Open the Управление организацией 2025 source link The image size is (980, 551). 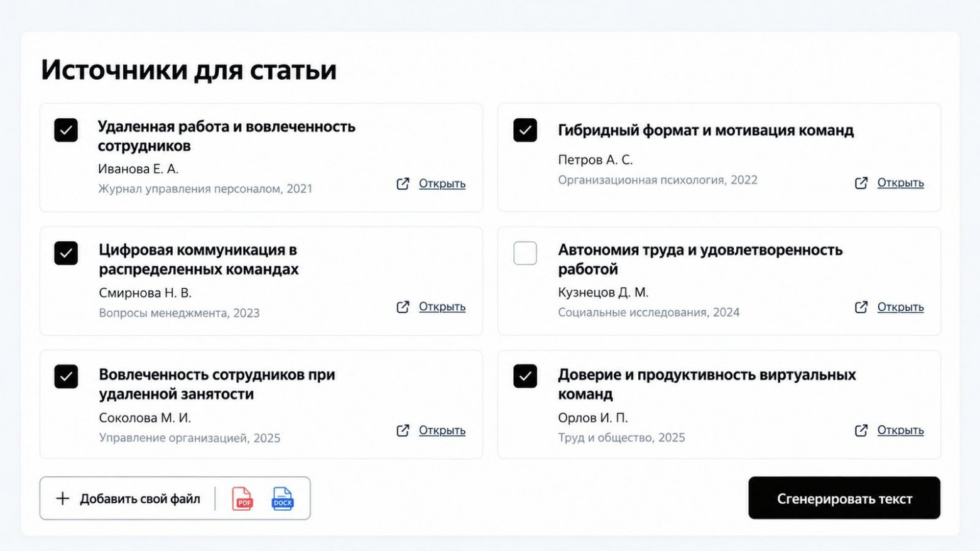tap(442, 430)
